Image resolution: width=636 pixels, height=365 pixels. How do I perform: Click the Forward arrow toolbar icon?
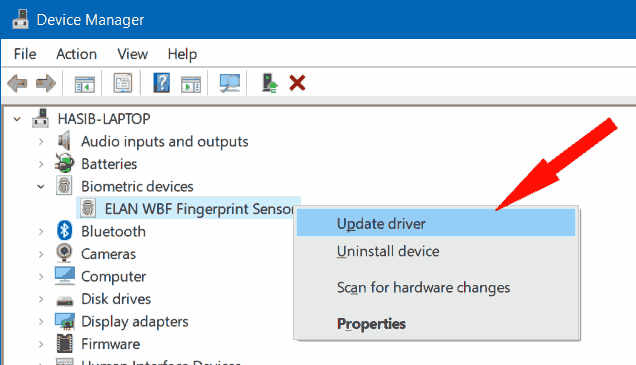click(46, 83)
